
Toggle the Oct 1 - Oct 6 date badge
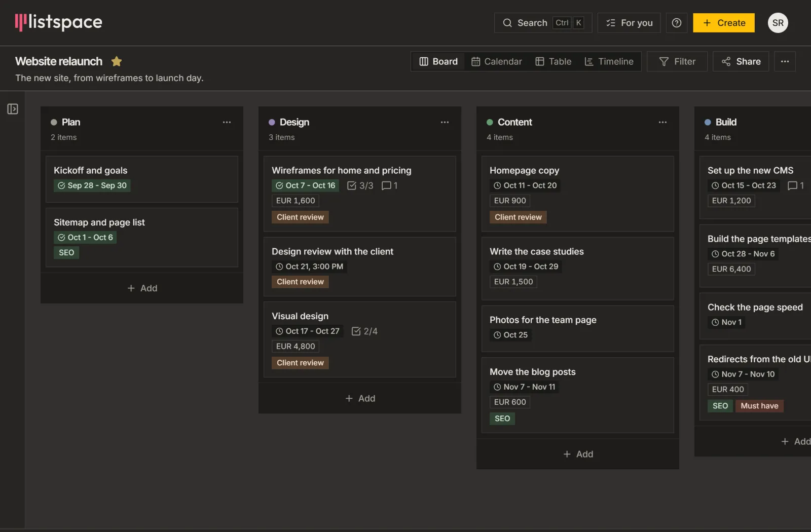point(85,238)
